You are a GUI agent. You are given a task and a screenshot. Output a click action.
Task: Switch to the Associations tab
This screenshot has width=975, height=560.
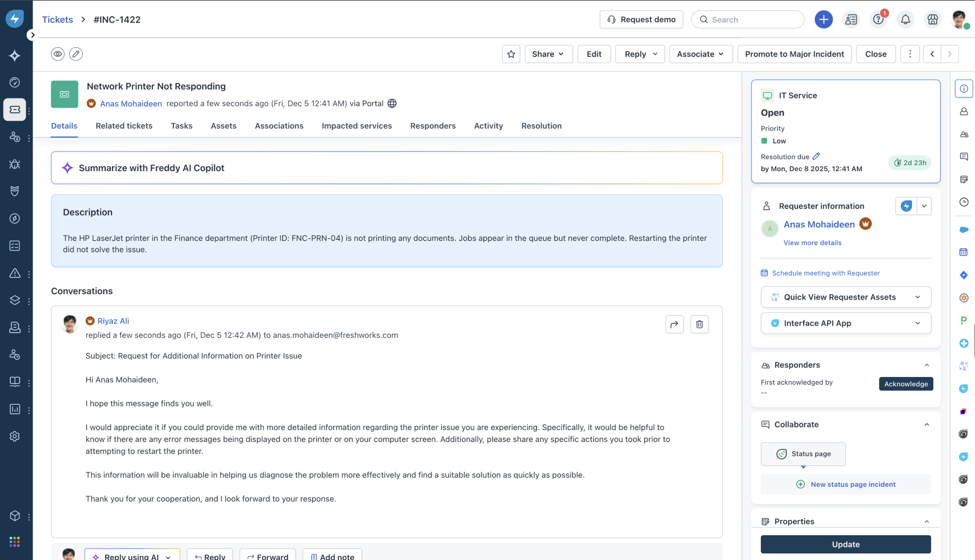point(279,126)
